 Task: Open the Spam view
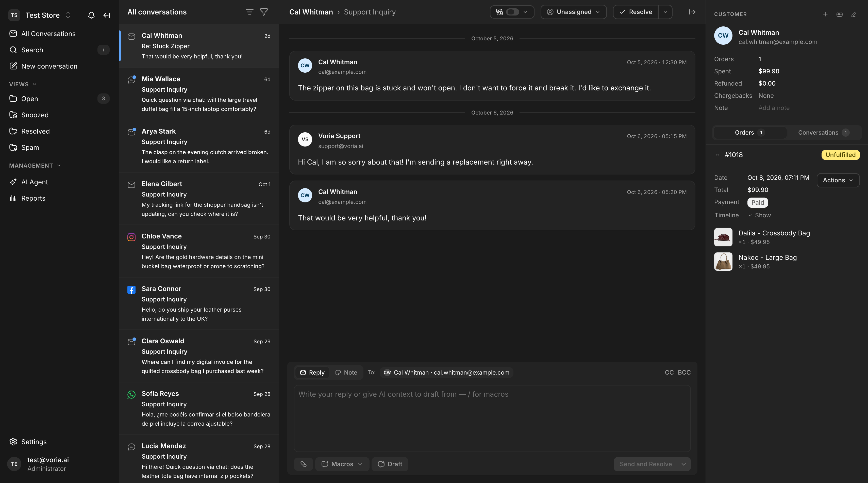tap(59, 148)
